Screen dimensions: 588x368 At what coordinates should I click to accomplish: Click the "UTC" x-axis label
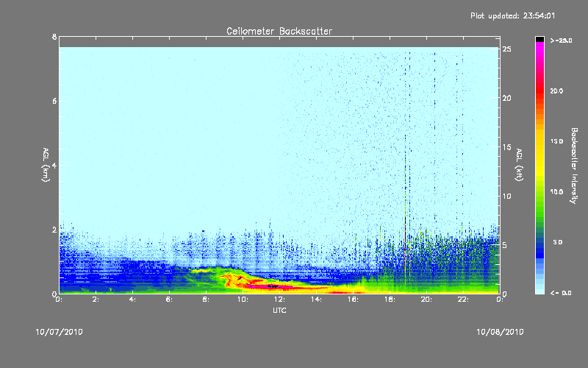(279, 310)
